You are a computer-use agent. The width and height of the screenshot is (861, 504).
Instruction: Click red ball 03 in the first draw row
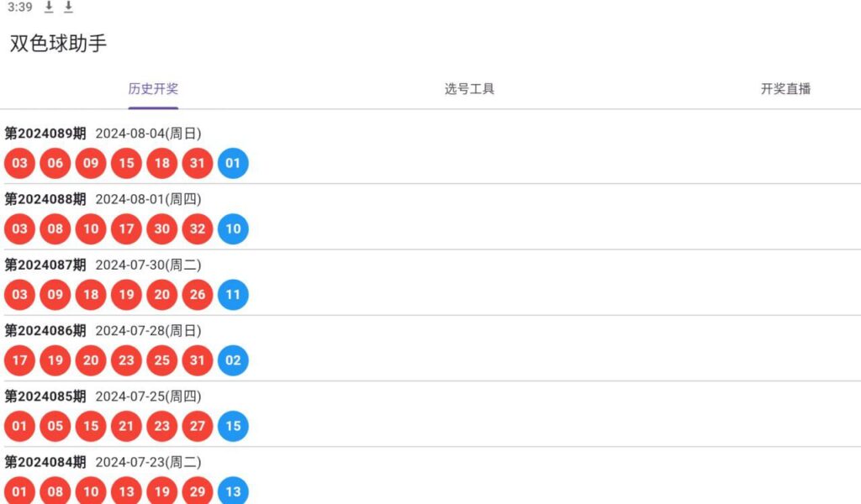tap(19, 163)
